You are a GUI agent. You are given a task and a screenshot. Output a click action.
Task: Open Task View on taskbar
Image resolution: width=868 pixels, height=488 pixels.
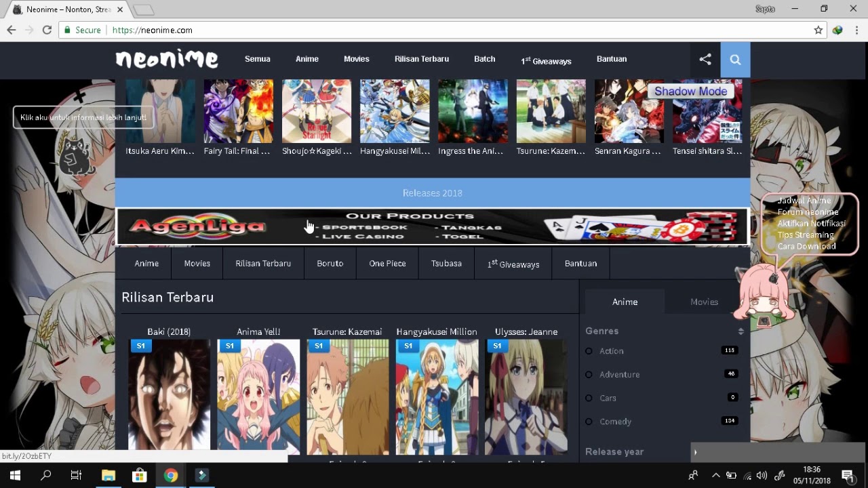pos(77,475)
